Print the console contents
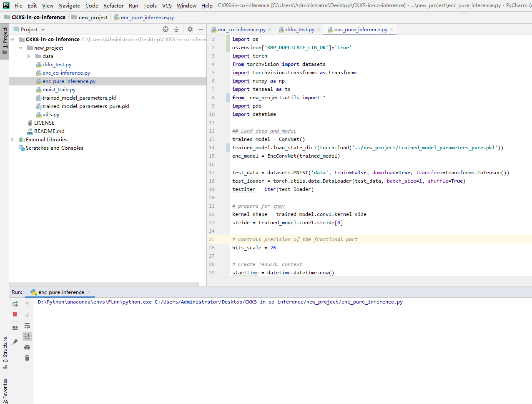This screenshot has width=532, height=404. click(x=27, y=347)
